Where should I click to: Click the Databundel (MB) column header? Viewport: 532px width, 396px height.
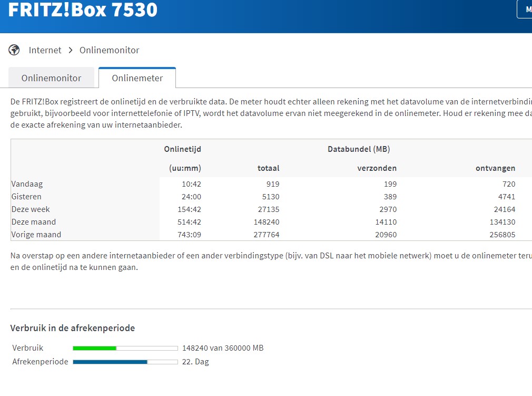(358, 149)
